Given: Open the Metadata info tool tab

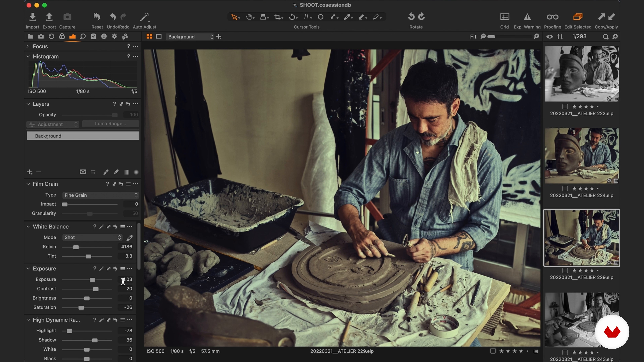Looking at the screenshot, I should click(x=104, y=37).
